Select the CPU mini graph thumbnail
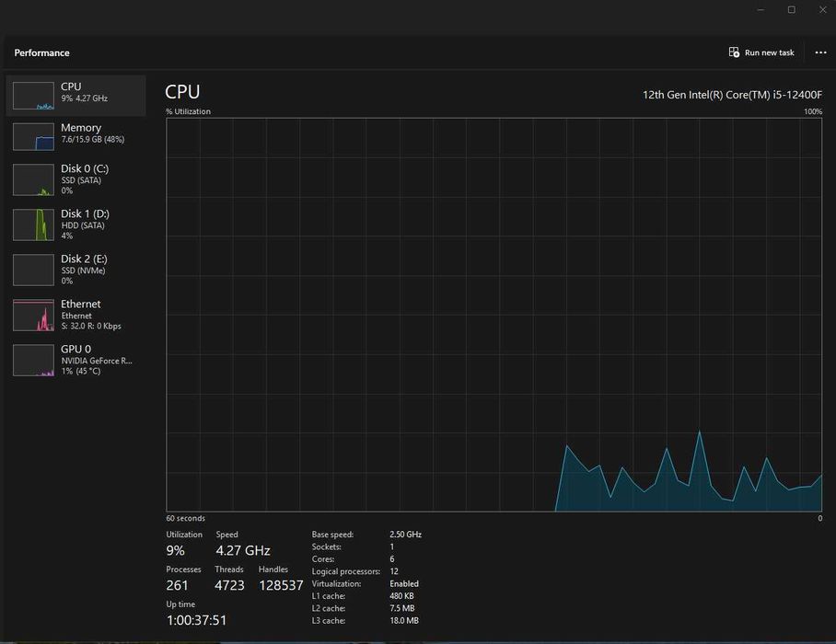This screenshot has width=836, height=644. (x=33, y=96)
